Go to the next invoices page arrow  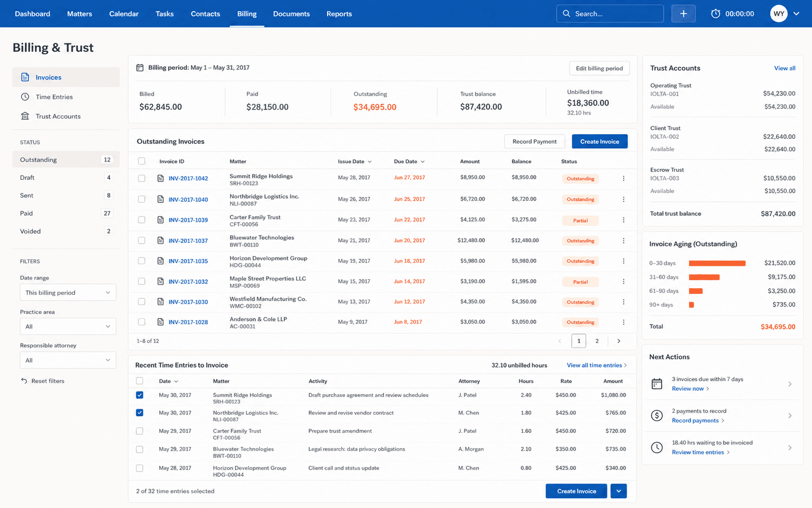click(618, 341)
